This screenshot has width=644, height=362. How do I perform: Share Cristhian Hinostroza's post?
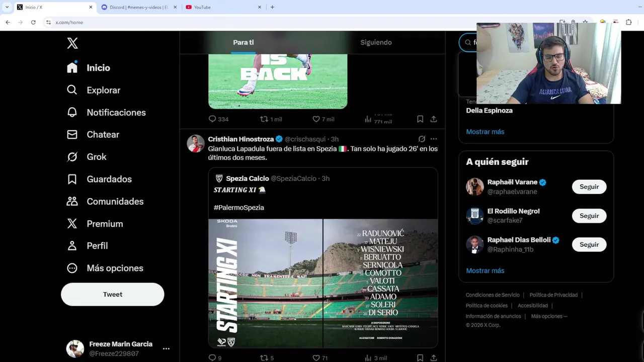434,358
